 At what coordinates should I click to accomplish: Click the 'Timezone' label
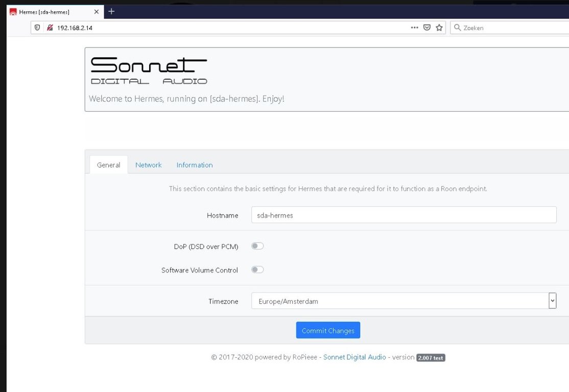point(223,301)
